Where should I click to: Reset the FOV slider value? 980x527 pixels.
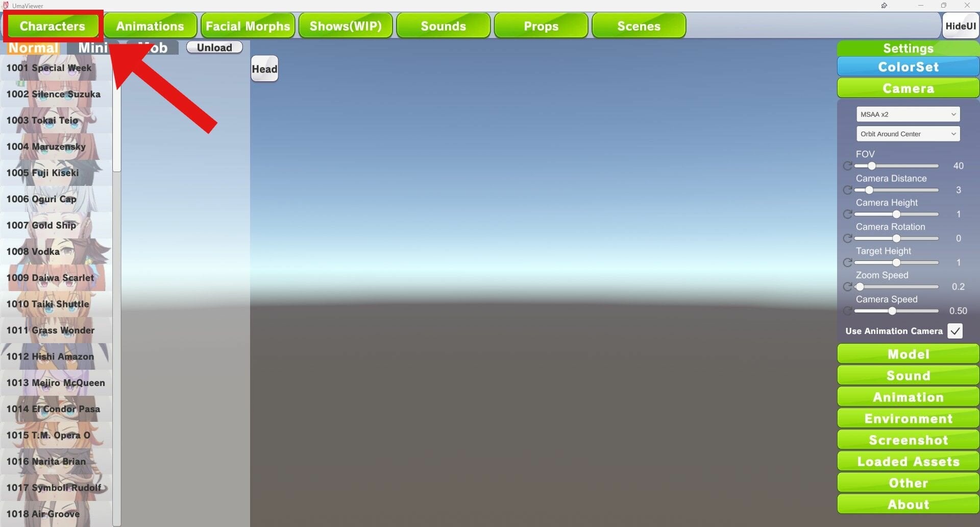(x=847, y=166)
